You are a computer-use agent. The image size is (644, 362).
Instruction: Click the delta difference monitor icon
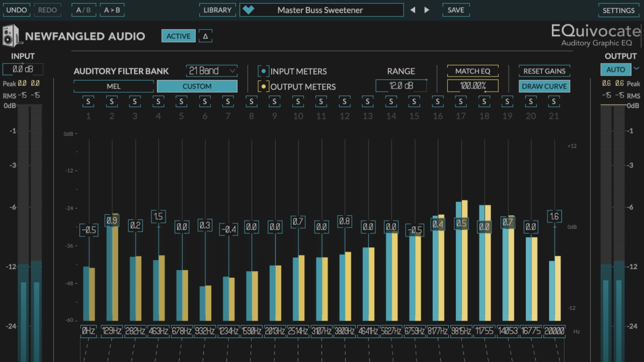(206, 36)
